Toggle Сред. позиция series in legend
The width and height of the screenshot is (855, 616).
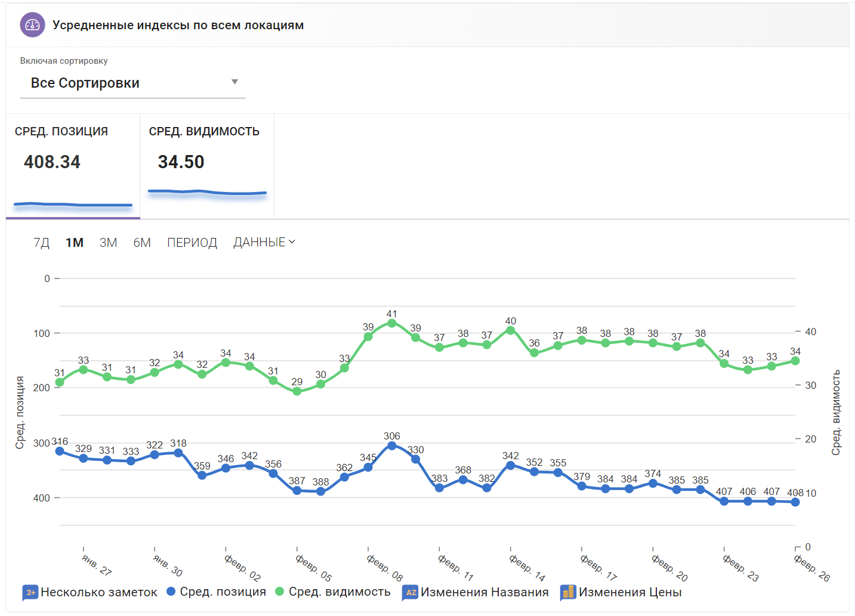click(x=217, y=592)
